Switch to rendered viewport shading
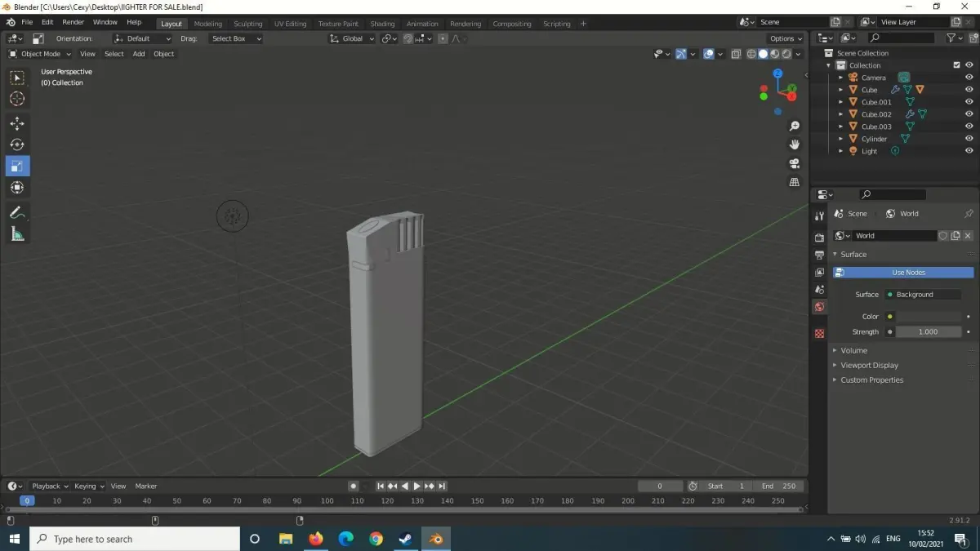Image resolution: width=980 pixels, height=551 pixels. pos(786,54)
